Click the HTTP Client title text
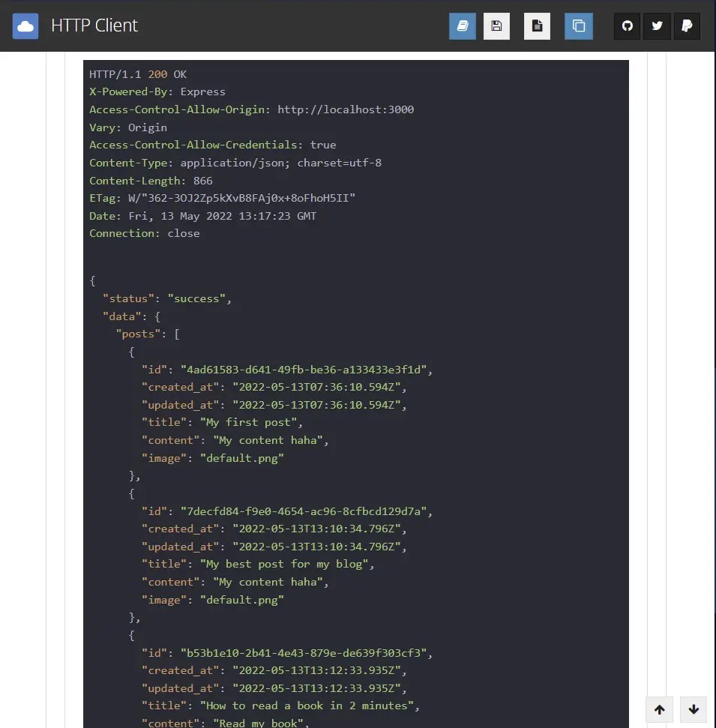716x728 pixels. pos(93,25)
